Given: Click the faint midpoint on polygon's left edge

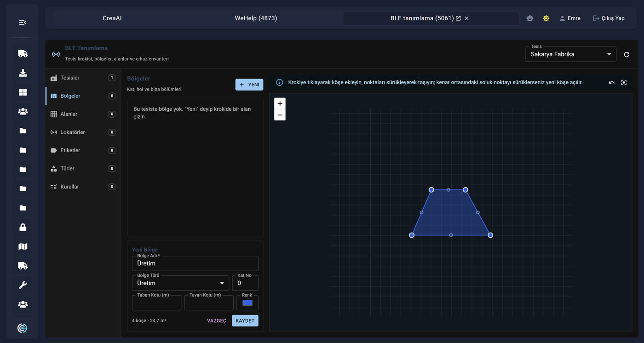Looking at the screenshot, I should click(422, 212).
